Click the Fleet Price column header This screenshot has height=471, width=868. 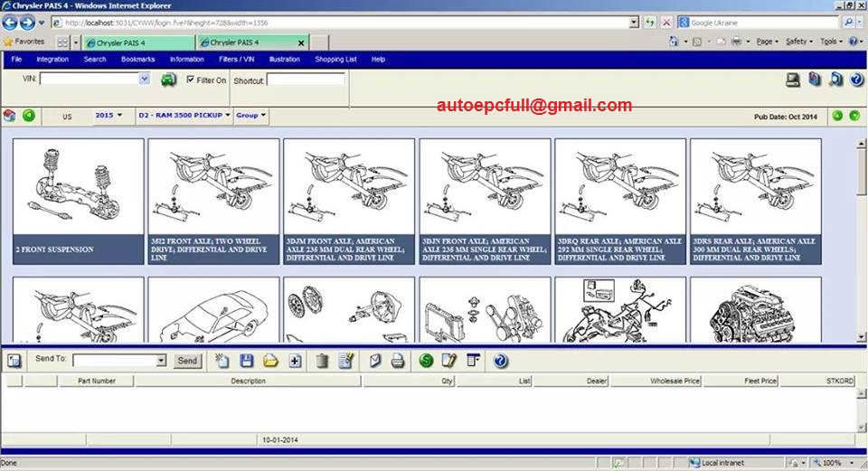click(x=741, y=381)
